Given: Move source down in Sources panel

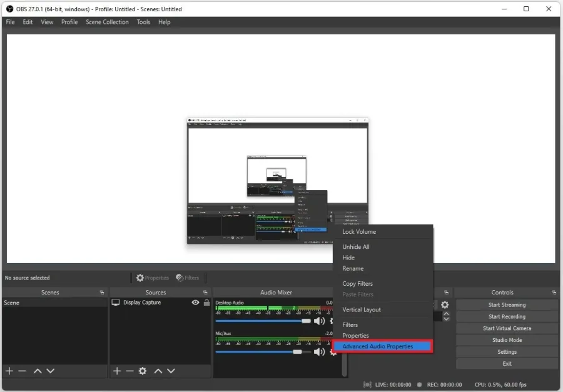Looking at the screenshot, I should pos(171,371).
